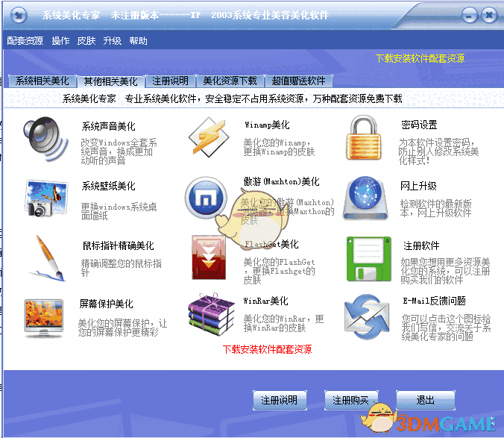Screen dimensions: 504x438
Task: Select the WinRar stacked books icon
Action: pos(211,314)
